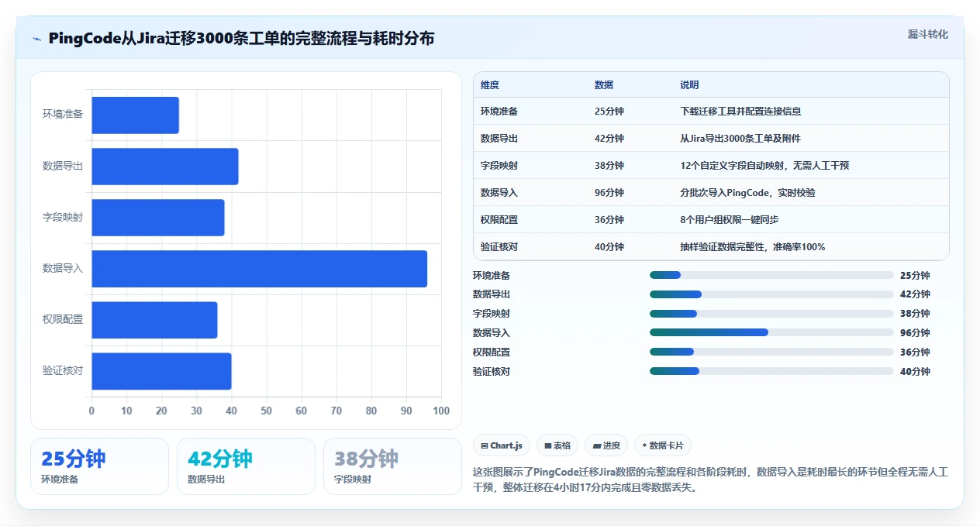
Task: Click the 96分钟 cell in the table
Action: [609, 193]
